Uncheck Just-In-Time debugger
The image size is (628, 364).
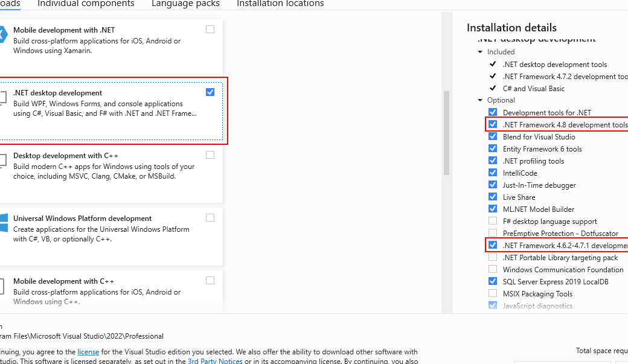click(493, 184)
